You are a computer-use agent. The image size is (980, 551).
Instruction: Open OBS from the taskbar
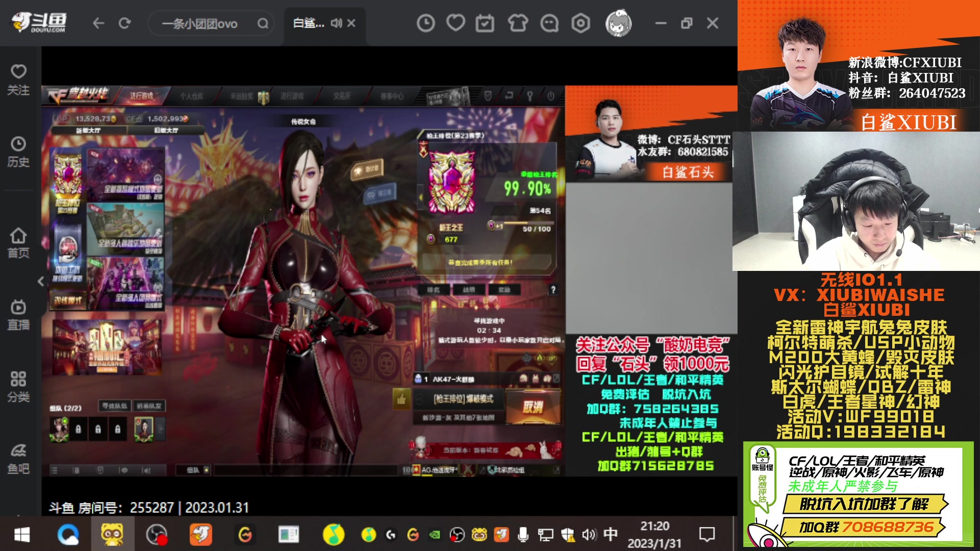(157, 535)
